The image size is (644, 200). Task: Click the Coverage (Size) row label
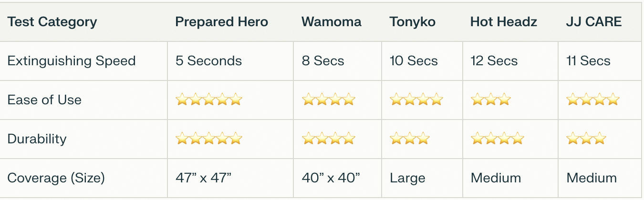(x=56, y=178)
